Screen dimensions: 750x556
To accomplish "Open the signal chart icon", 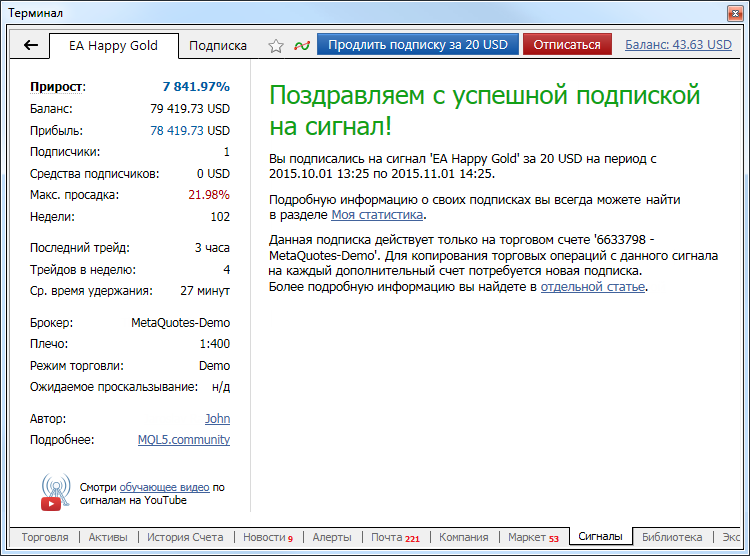I will click(302, 45).
